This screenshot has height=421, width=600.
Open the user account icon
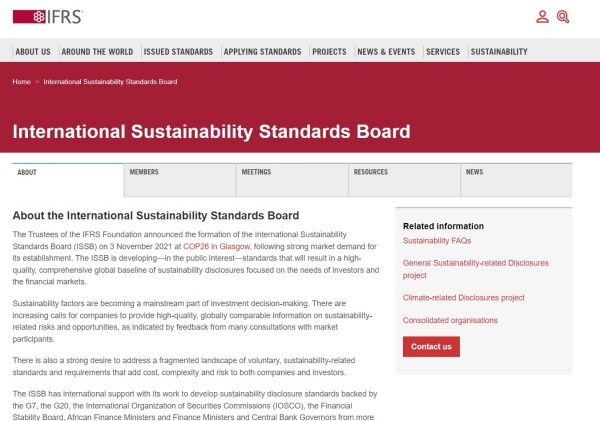[542, 17]
